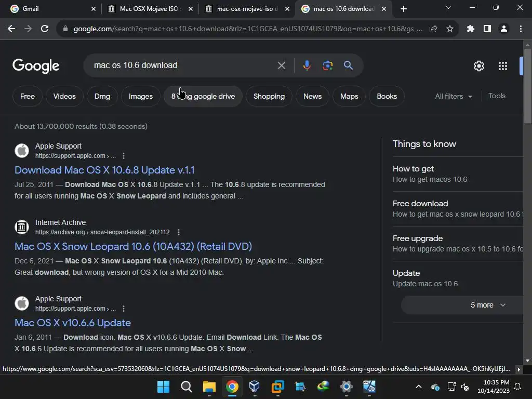Open Chrome extensions puzzle icon
Screen dimensions: 532x399
pos(470,29)
